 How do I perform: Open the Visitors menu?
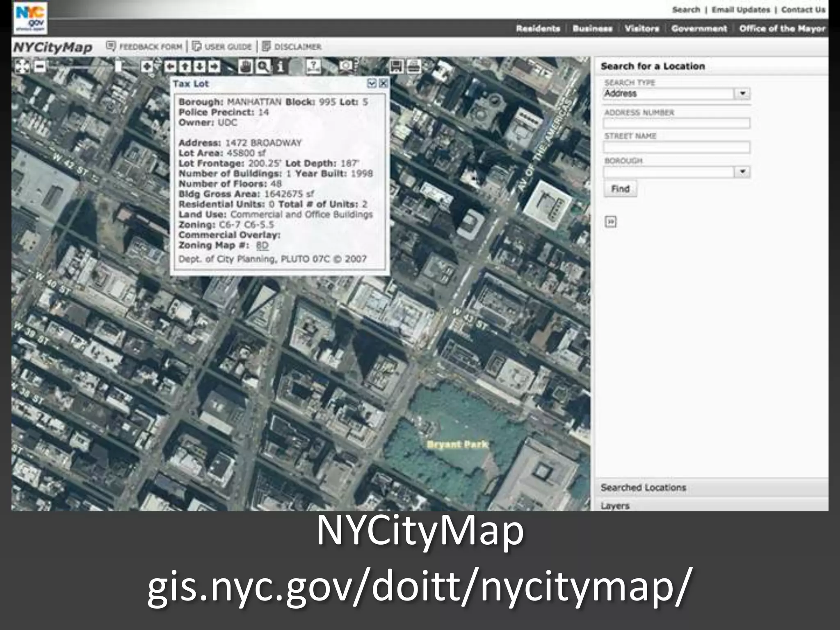[642, 29]
